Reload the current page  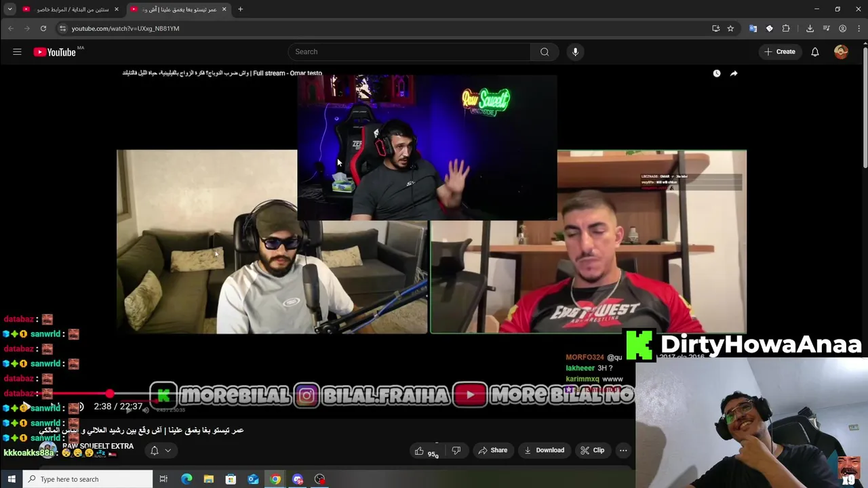point(43,28)
